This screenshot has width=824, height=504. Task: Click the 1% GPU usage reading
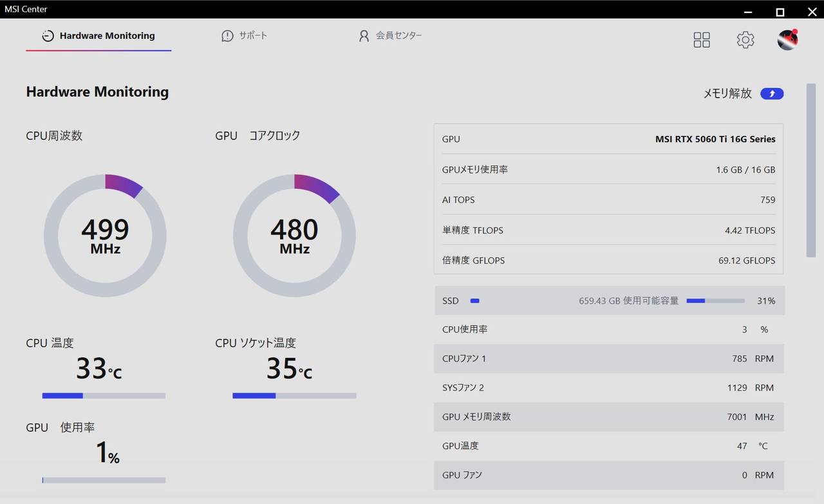click(108, 453)
